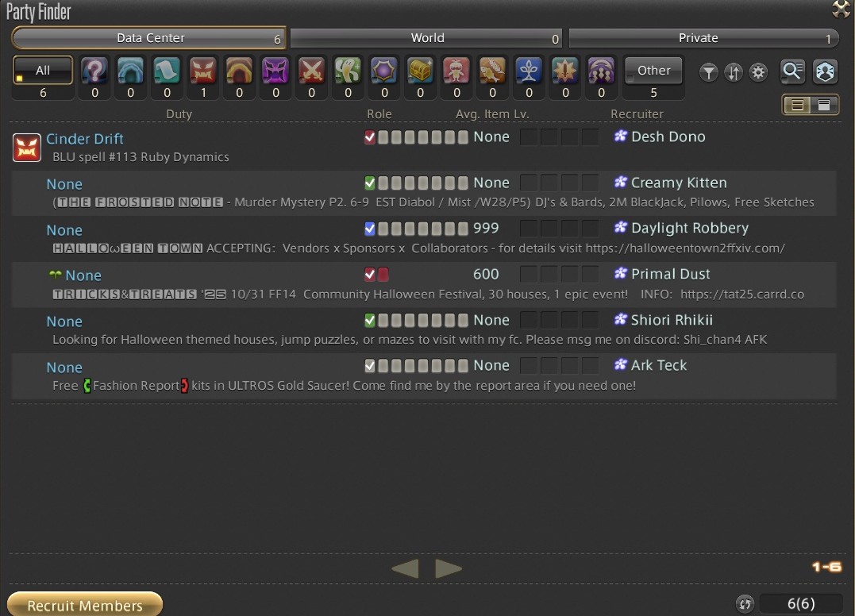The height and width of the screenshot is (616, 855).
Task: Click the green checkmark slot for Shiori Rhikii
Action: point(370,320)
